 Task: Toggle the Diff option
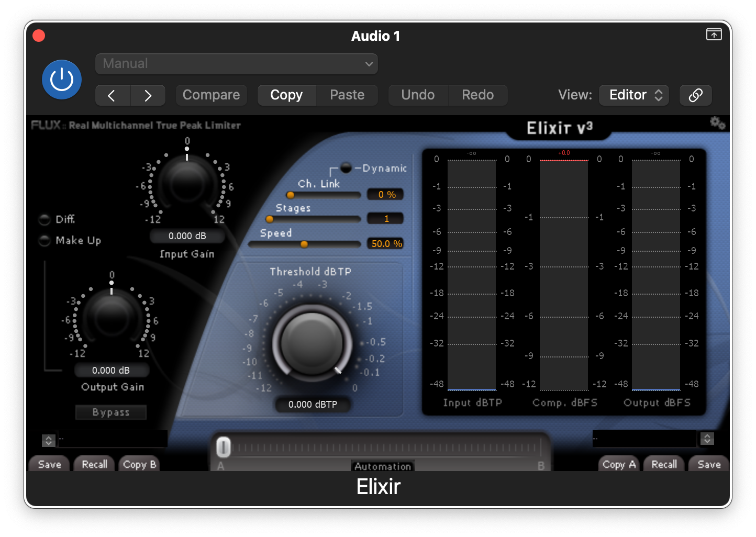click(x=45, y=219)
